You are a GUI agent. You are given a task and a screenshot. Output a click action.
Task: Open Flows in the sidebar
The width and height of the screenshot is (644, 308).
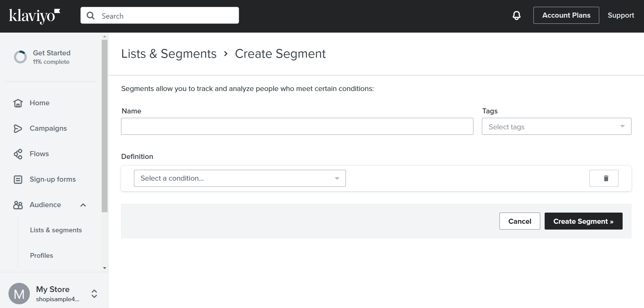(39, 154)
